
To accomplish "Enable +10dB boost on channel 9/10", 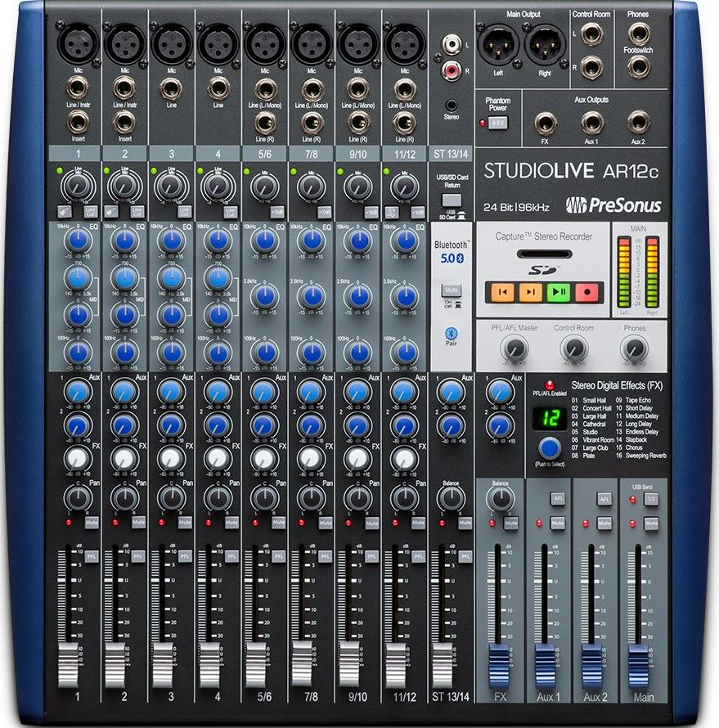I will tap(371, 212).
